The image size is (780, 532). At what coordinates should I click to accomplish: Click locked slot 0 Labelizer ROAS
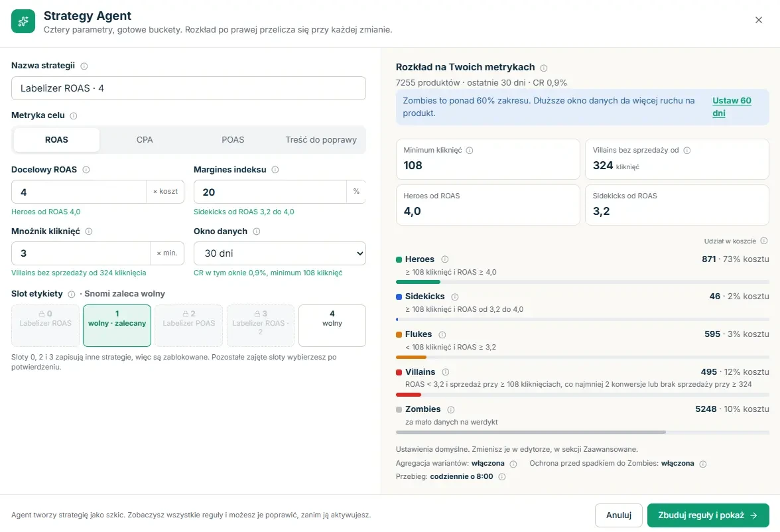[x=45, y=326]
